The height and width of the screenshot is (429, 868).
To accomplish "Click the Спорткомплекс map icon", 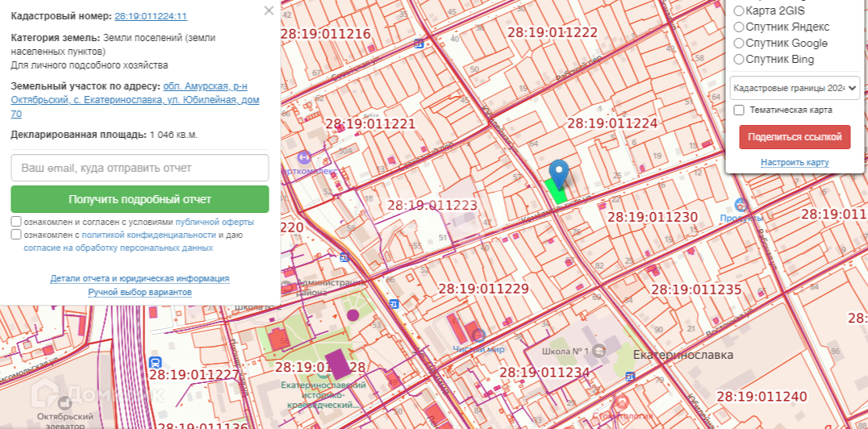I will point(304,158).
